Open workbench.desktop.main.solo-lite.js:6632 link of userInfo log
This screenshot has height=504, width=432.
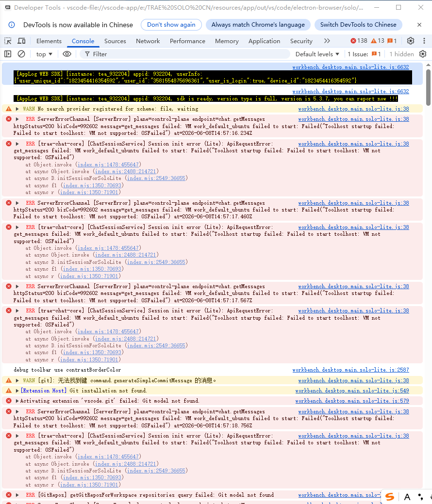[350, 67]
